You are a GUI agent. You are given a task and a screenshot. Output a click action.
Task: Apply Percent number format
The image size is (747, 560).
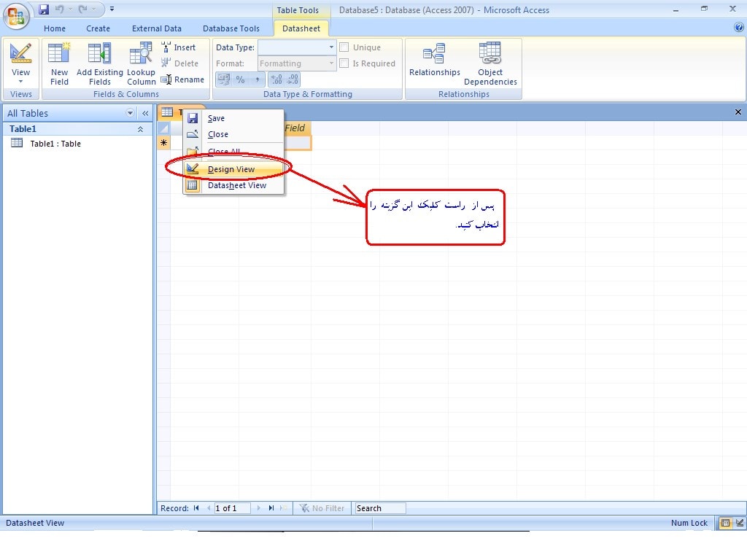point(241,79)
